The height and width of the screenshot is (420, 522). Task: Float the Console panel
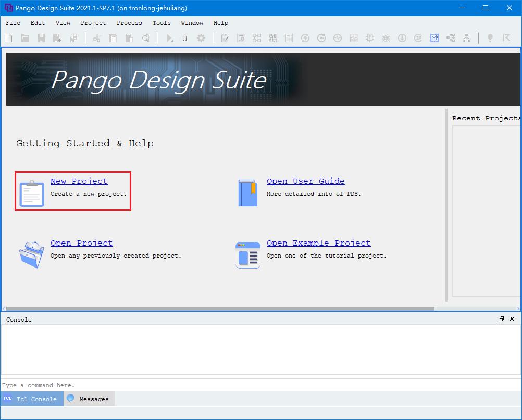(501, 319)
